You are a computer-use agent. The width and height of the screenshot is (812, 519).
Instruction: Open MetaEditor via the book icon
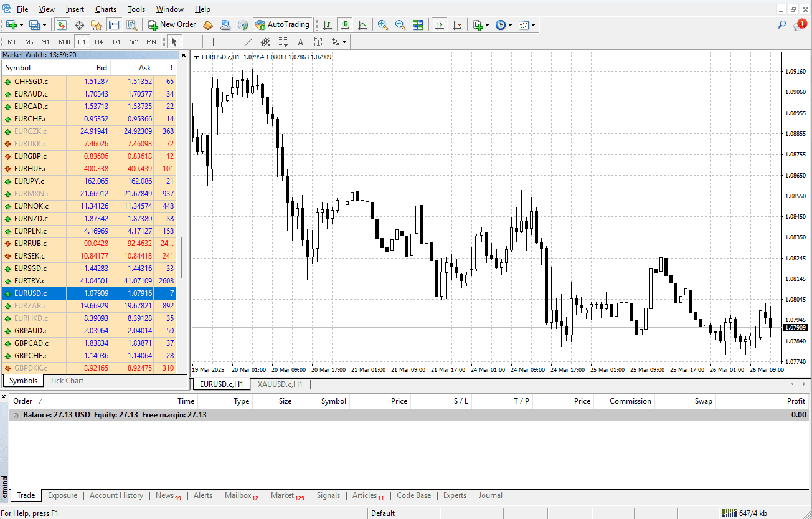point(209,25)
